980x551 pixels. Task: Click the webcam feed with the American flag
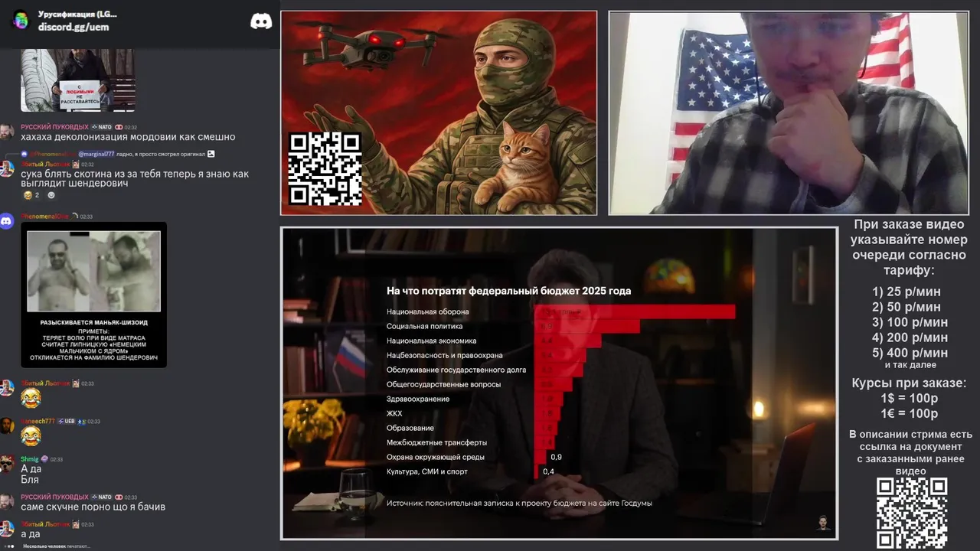click(789, 112)
